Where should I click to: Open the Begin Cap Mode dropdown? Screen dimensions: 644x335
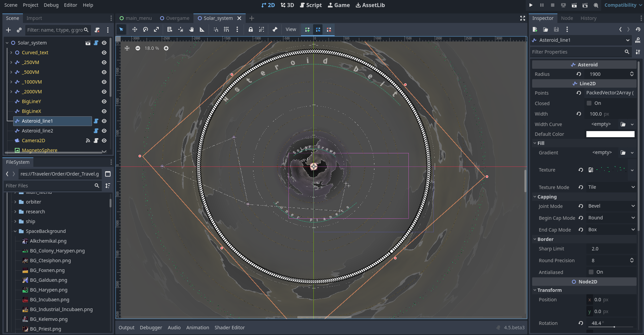(611, 218)
